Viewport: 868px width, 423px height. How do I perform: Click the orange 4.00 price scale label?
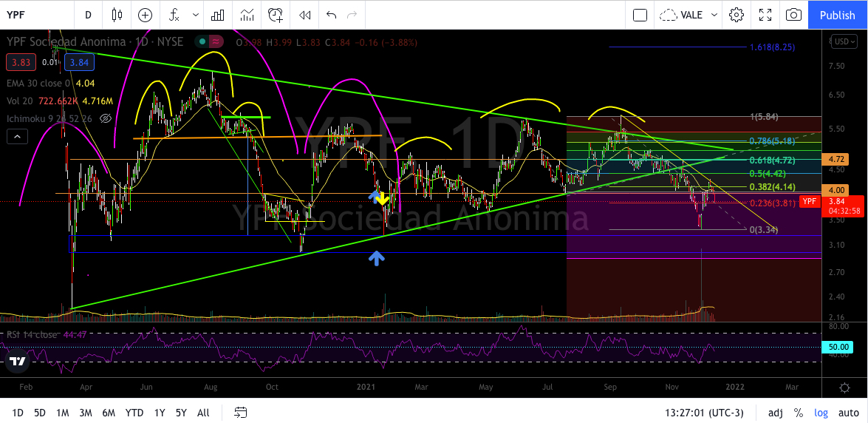coord(836,189)
